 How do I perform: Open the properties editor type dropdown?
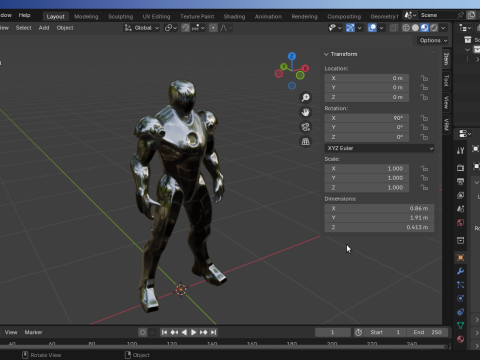465,134
